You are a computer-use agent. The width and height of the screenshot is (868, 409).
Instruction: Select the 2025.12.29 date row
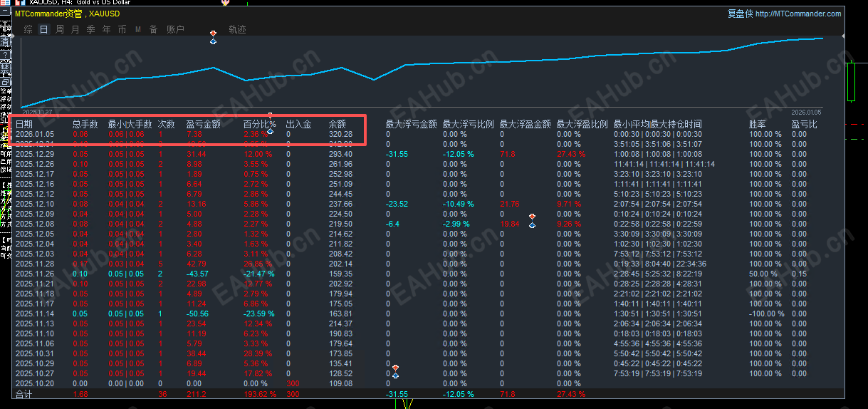(x=34, y=154)
